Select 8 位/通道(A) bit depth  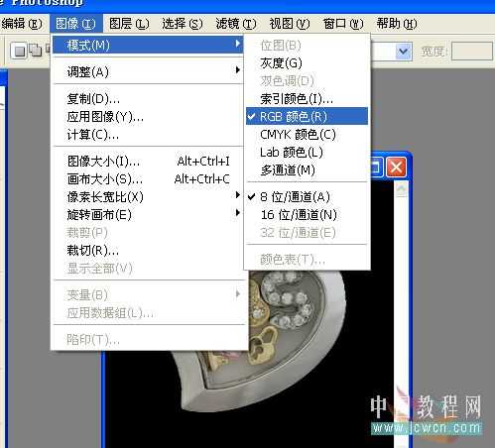[307, 197]
